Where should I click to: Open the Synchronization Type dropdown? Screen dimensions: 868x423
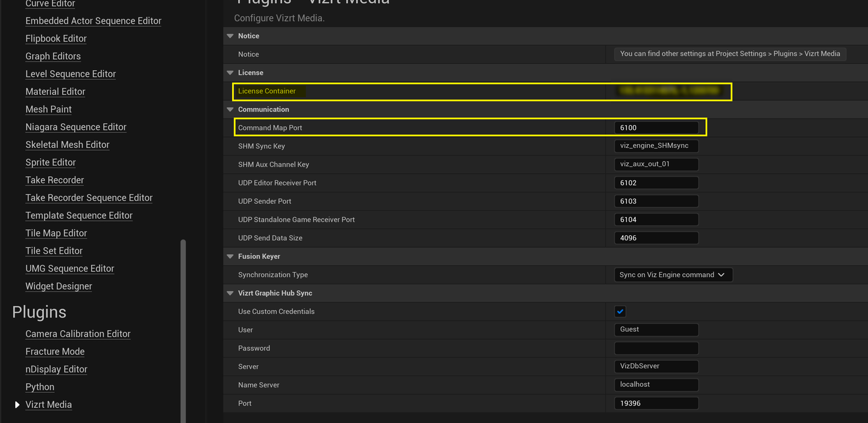[x=672, y=275]
